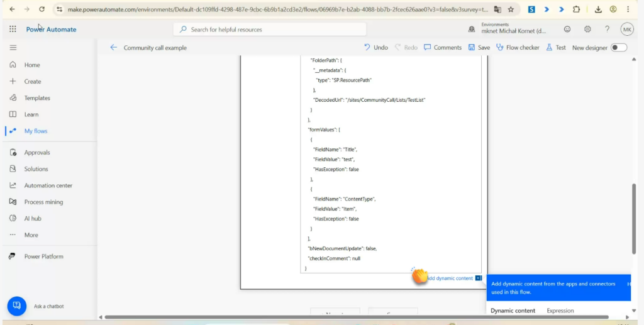Click the "FieldName": "ContentType" line
This screenshot has width=644, height=325.
pyautogui.click(x=345, y=199)
